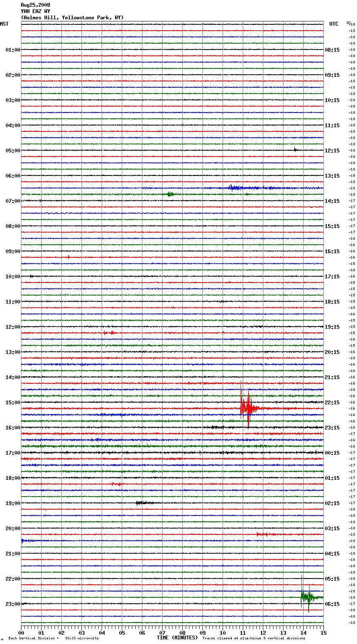Click the red wiggle on the 20:15 trace
Screen dimensions: 357x644
point(265,534)
